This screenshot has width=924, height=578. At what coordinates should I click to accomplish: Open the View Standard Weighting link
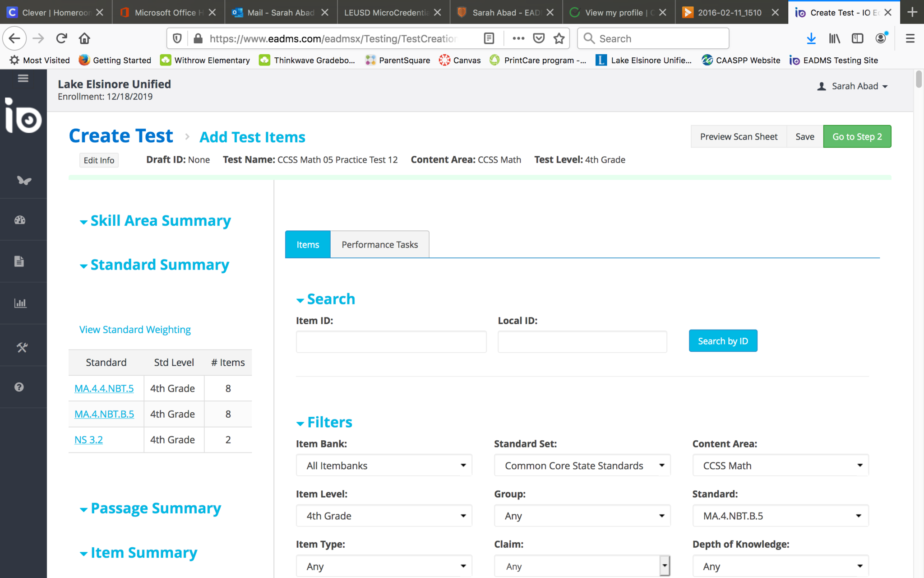point(135,330)
